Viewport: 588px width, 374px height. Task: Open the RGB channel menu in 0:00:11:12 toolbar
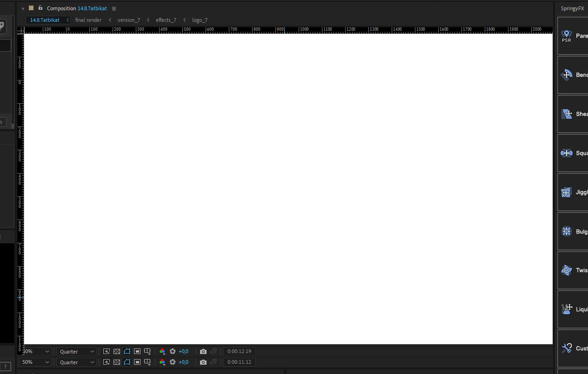pos(162,362)
